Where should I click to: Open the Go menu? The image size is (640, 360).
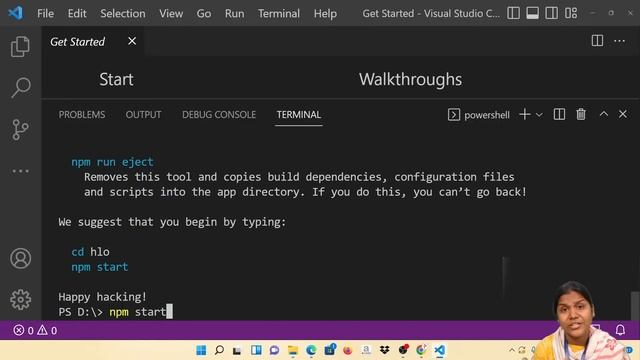204,13
